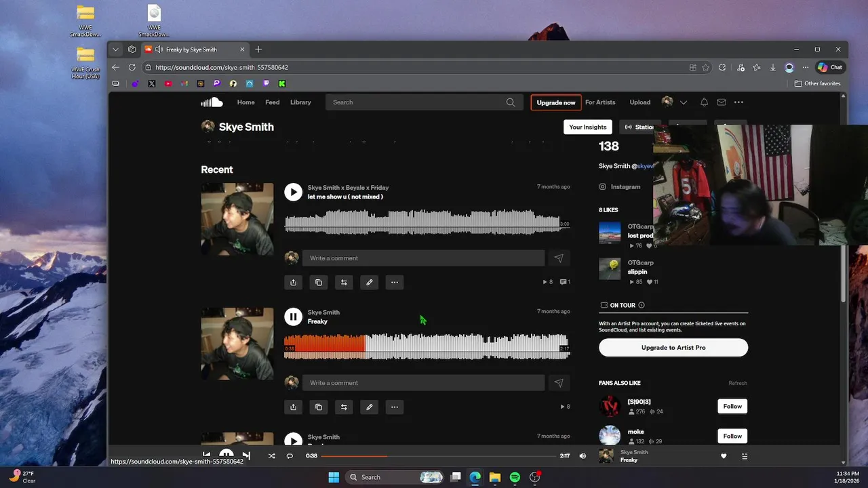This screenshot has width=868, height=488.
Task: Click the search magnifier icon in SoundCloud
Action: click(510, 102)
